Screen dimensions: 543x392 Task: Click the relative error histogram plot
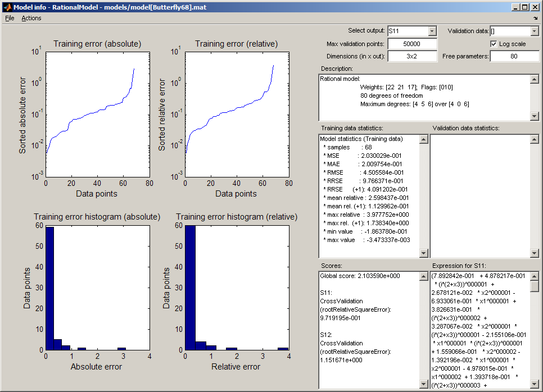[x=237, y=288]
